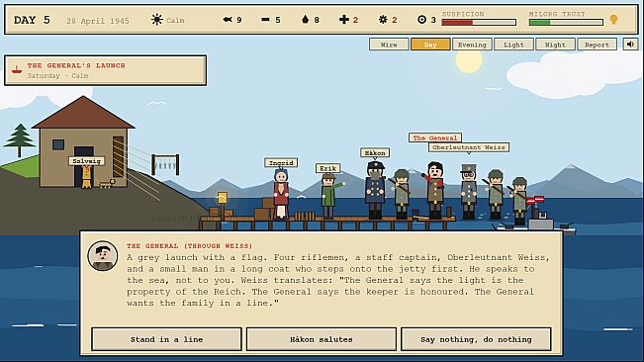
Task: Click the Erik name label
Action: [327, 168]
